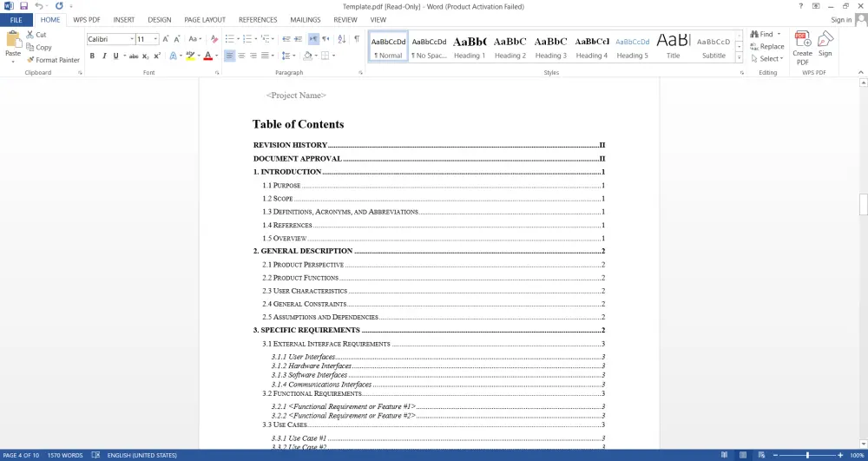Click the Increase Indent icon
This screenshot has width=868, height=461.
(x=298, y=39)
